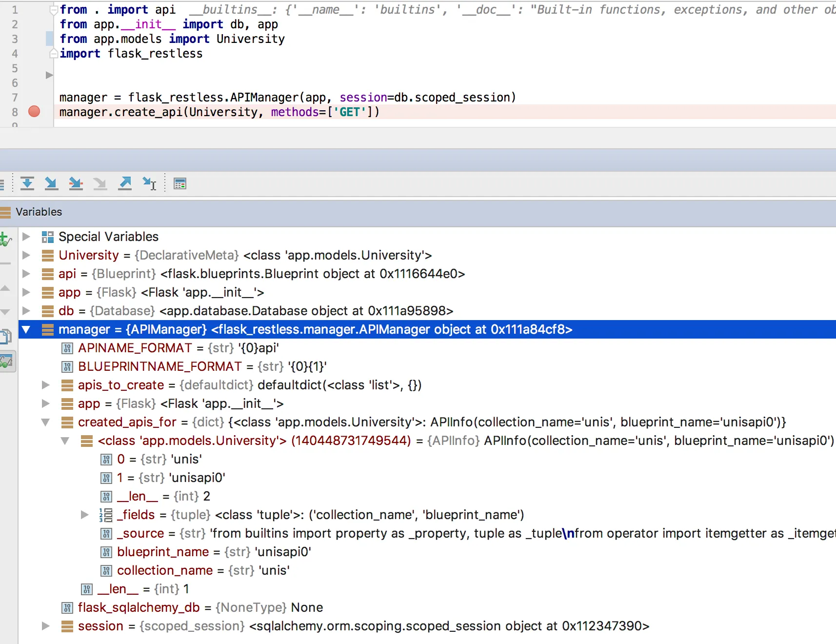Click the session object icon
This screenshot has height=644, width=836.
pos(67,626)
